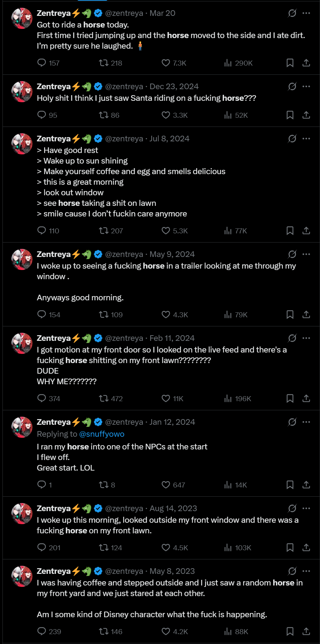Bookmark the Feb 11, 2024 front door tweet

(x=290, y=398)
